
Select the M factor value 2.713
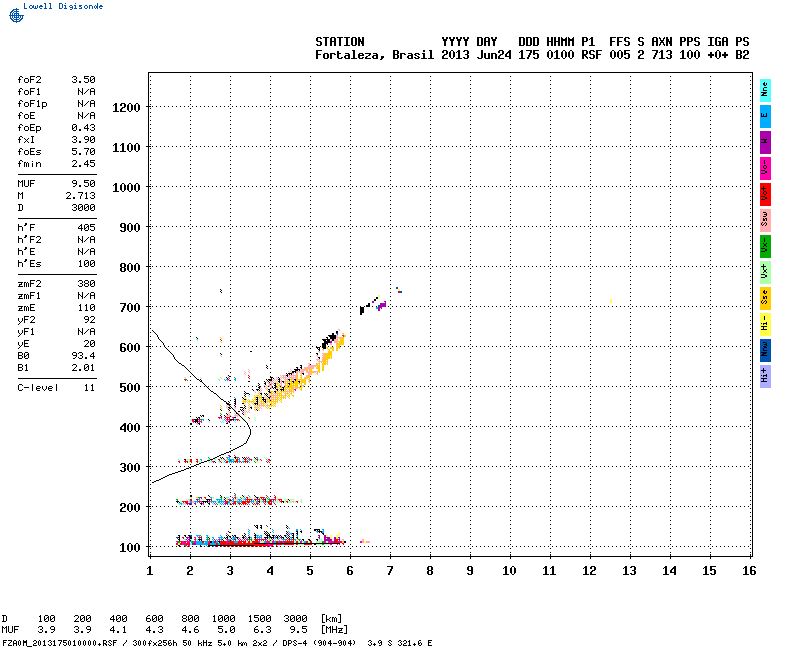(80, 196)
